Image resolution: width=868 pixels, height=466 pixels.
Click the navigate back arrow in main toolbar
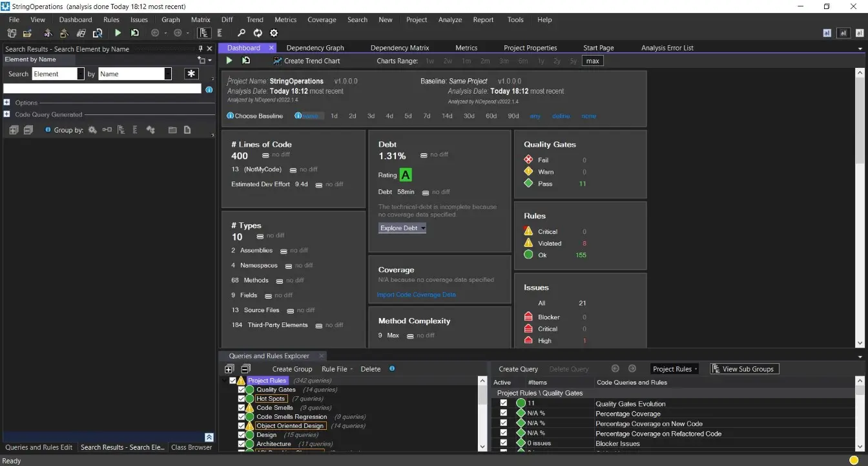tap(155, 33)
